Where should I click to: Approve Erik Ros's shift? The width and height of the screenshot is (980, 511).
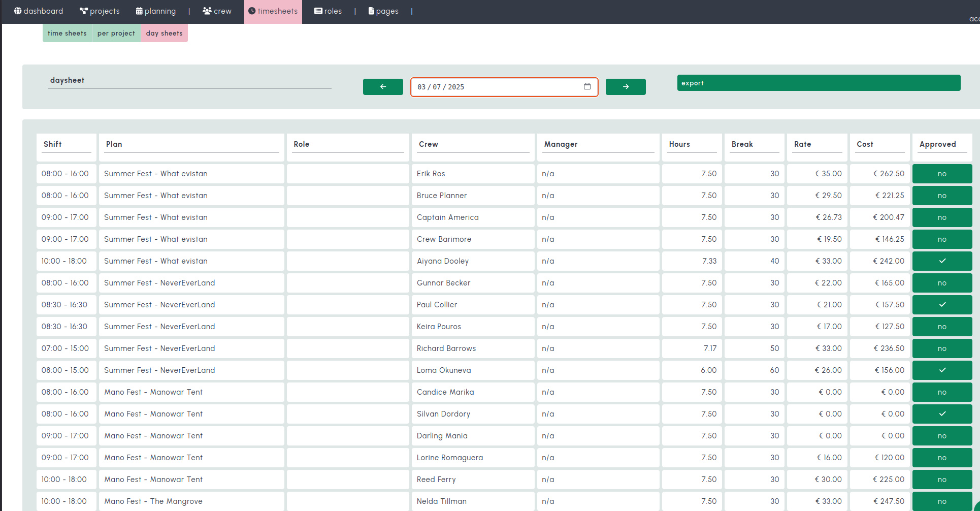pyautogui.click(x=942, y=173)
